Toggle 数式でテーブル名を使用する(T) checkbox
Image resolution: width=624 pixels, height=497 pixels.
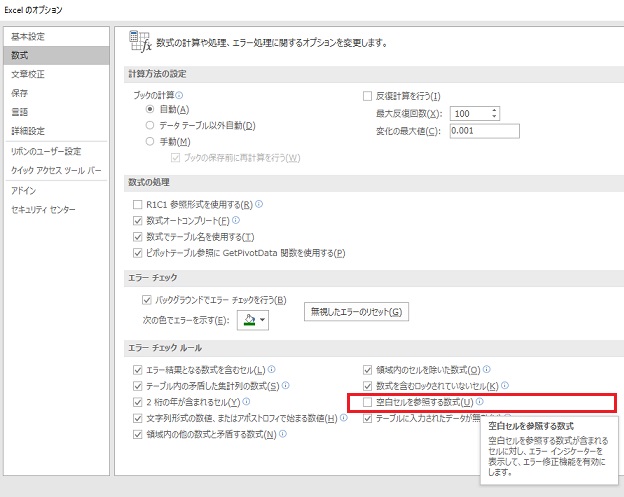coord(137,237)
